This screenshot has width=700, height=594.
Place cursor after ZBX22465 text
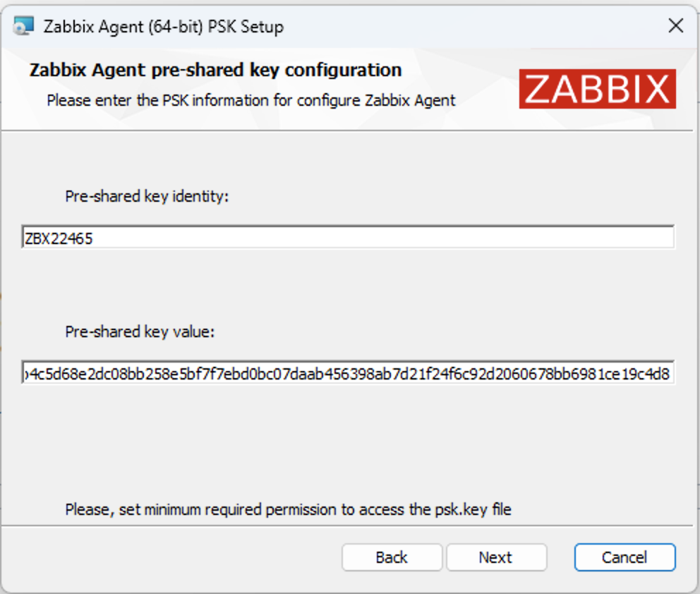[x=94, y=238]
